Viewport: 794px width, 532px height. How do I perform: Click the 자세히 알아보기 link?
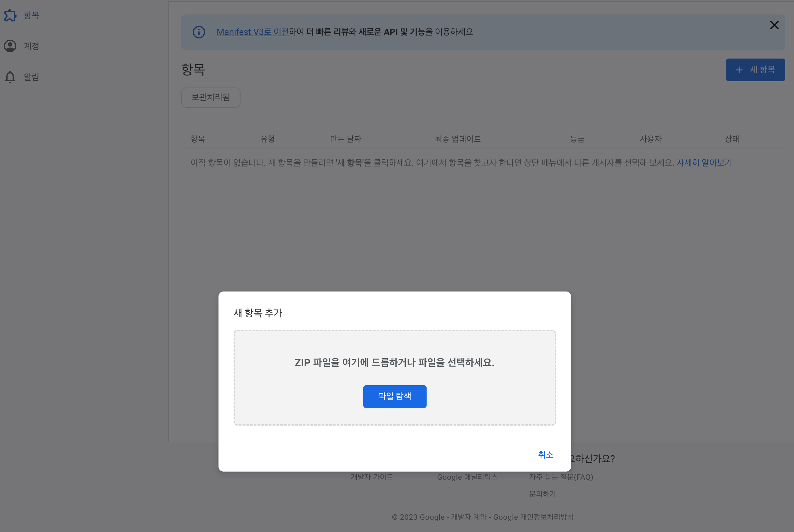click(x=704, y=162)
